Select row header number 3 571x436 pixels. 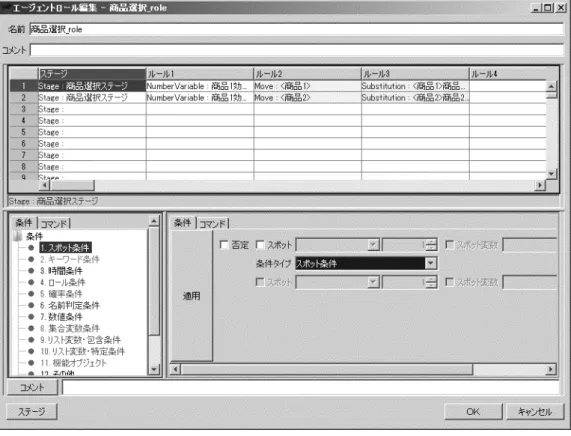click(x=24, y=109)
